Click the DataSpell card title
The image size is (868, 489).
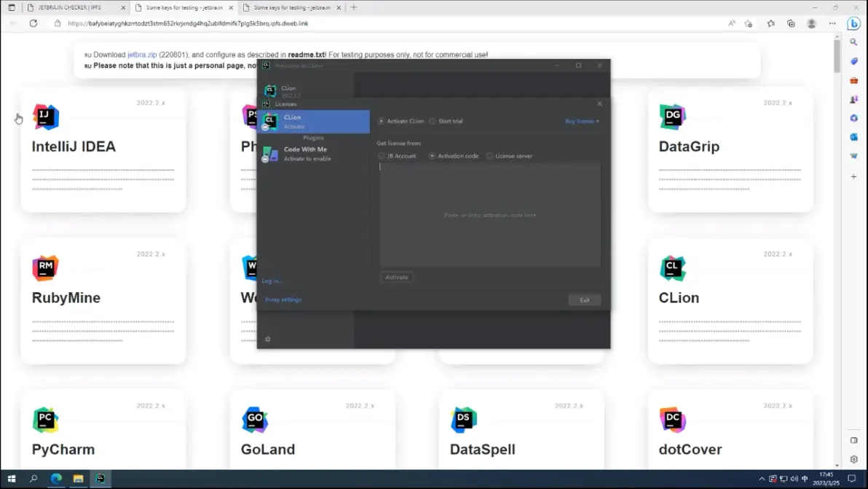(482, 449)
